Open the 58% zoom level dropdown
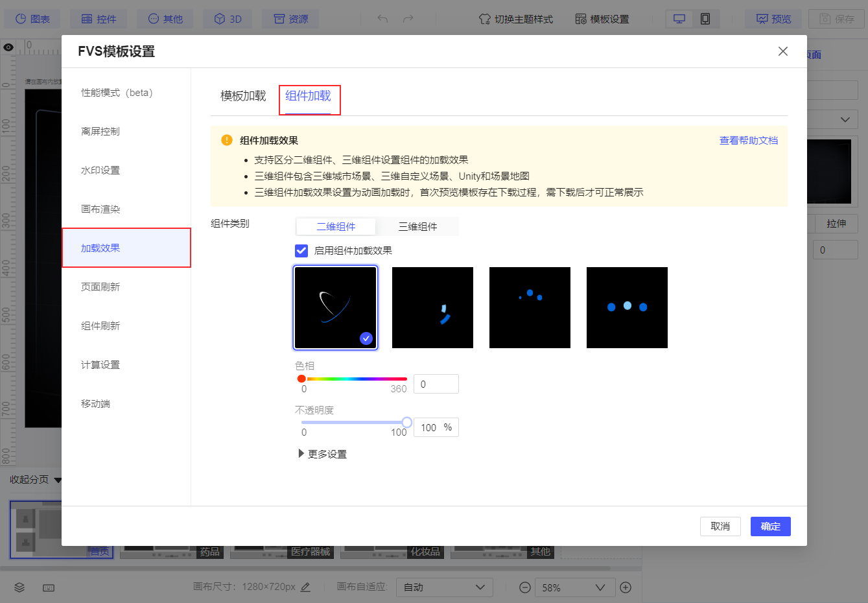 [x=574, y=587]
